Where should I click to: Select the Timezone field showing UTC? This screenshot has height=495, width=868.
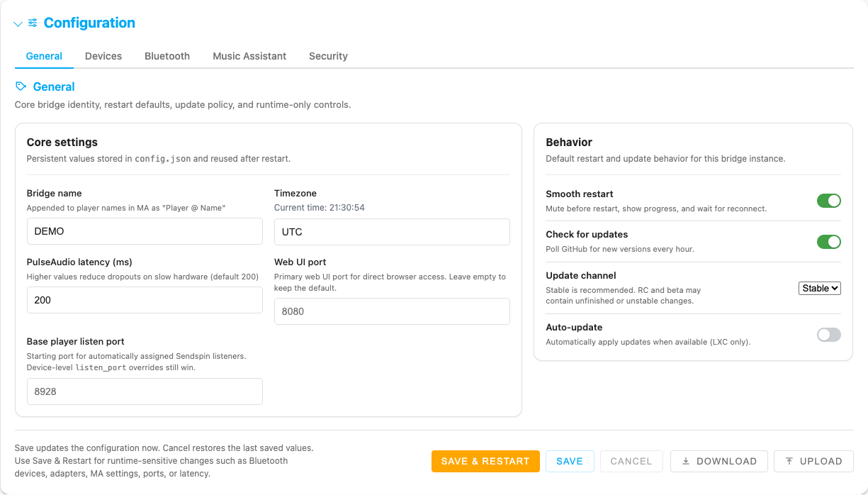click(x=392, y=232)
